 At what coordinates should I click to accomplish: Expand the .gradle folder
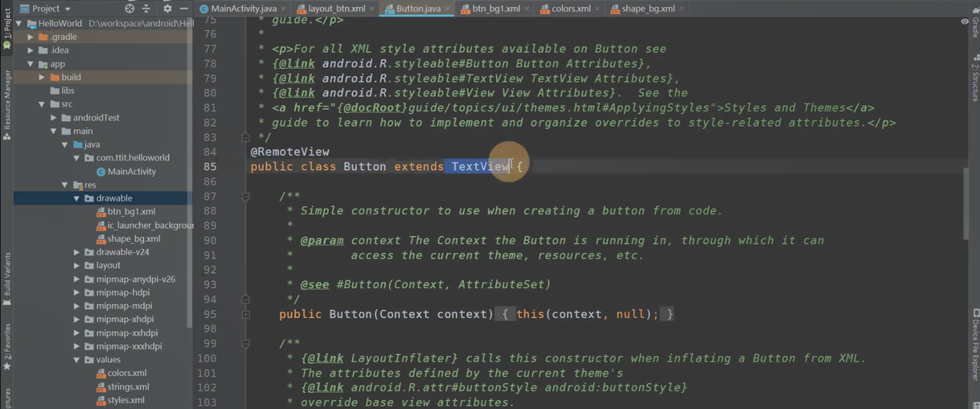[x=31, y=37]
